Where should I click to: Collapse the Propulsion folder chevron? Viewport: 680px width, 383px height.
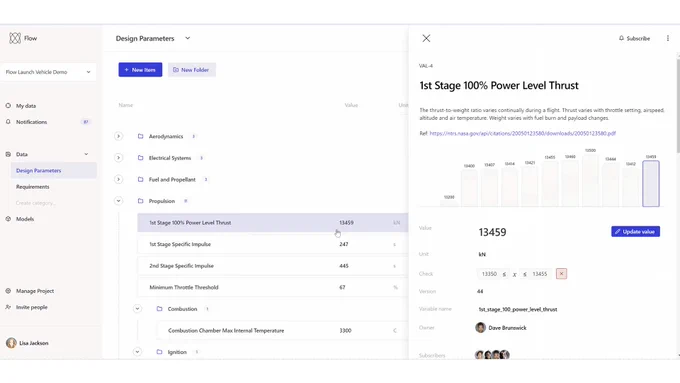pos(118,201)
